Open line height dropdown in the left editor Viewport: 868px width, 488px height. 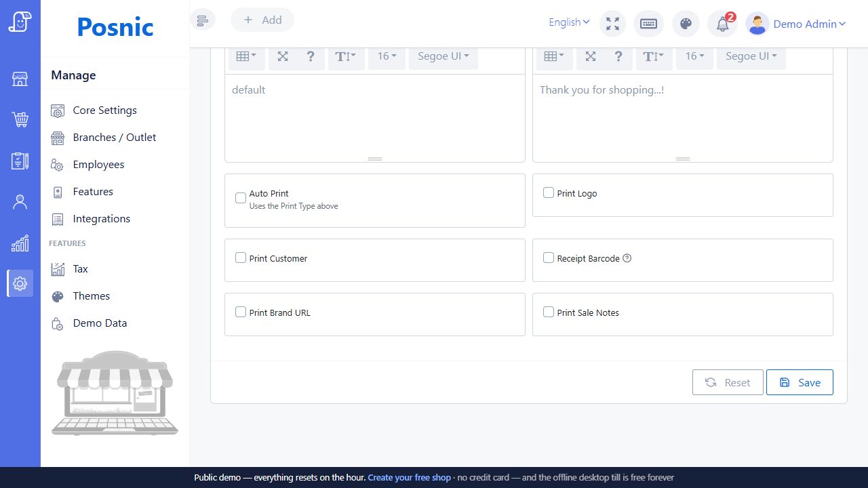(347, 56)
